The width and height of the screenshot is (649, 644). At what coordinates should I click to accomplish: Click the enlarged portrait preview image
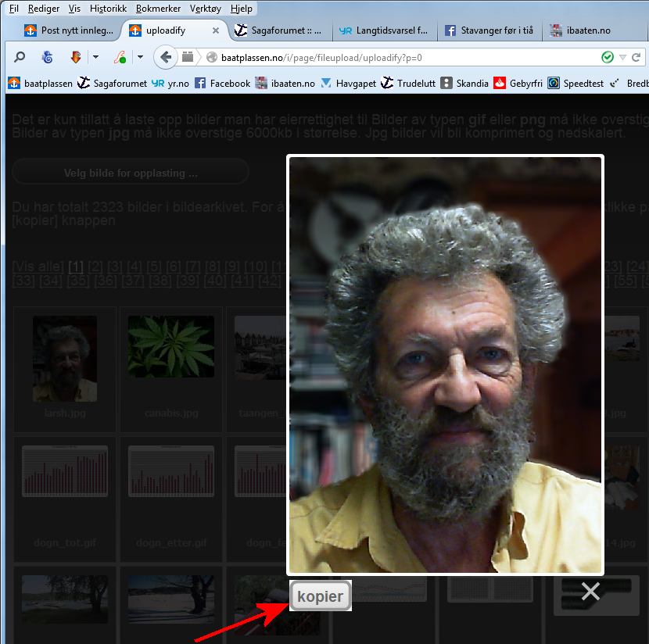(445, 365)
